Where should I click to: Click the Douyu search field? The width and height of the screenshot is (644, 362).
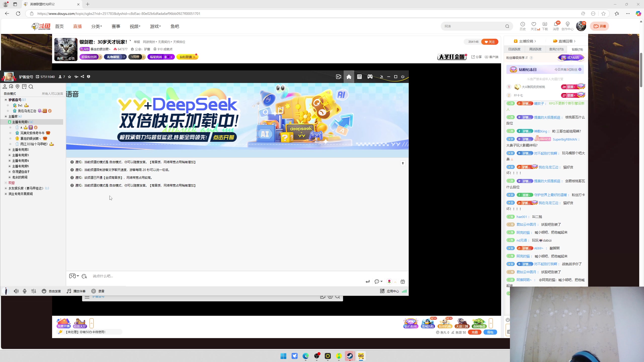pos(473,26)
